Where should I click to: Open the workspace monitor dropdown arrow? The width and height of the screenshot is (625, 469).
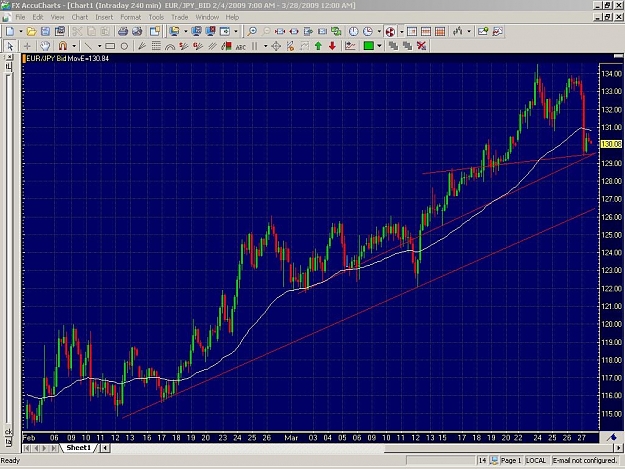click(x=186, y=31)
